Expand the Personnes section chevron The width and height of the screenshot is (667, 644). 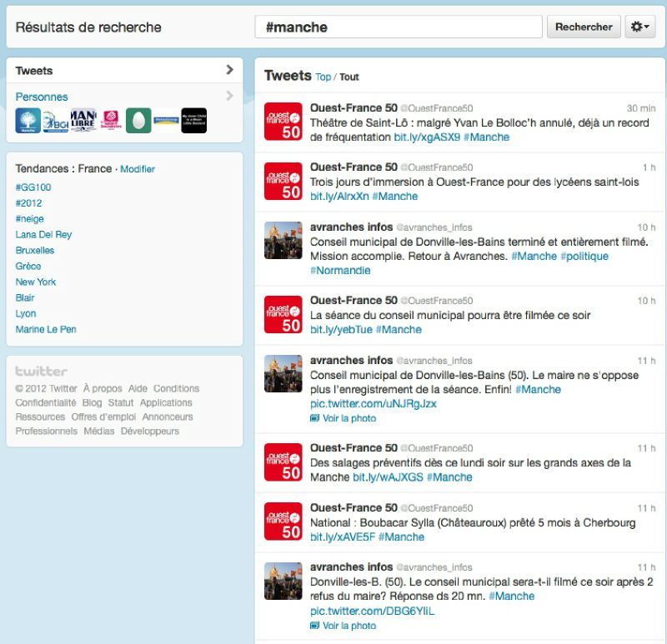[x=230, y=96]
